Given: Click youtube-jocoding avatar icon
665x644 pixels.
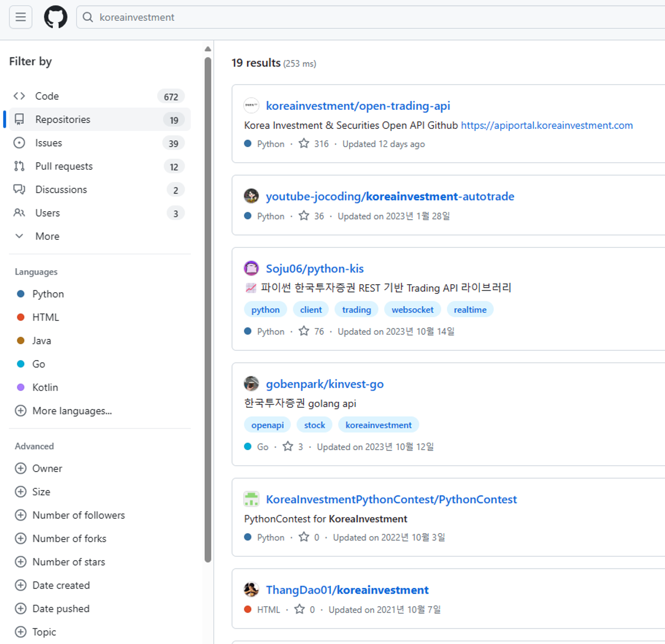Looking at the screenshot, I should [x=251, y=196].
